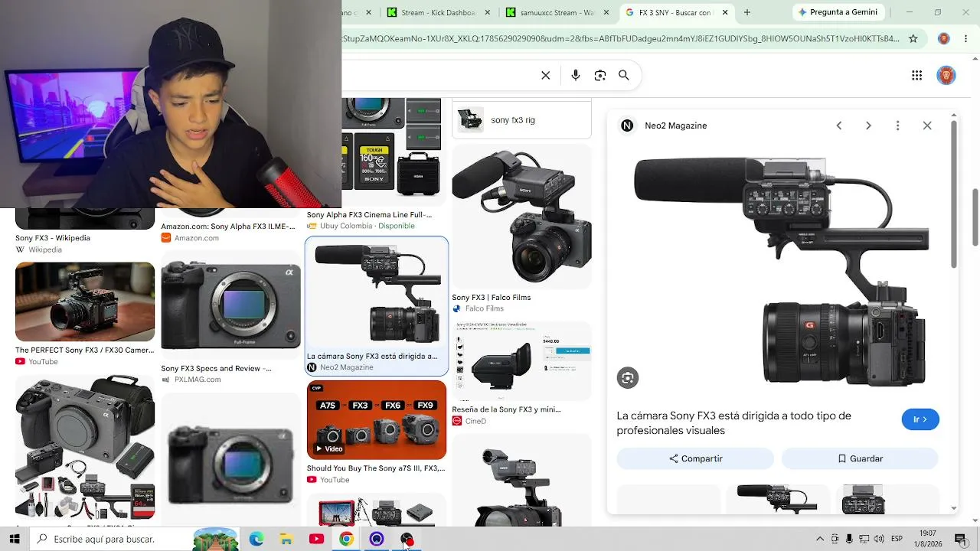Screen dimensions: 980x551
Task: Open the FX3 rig thumbnail with wooden handle
Action: coord(85,302)
